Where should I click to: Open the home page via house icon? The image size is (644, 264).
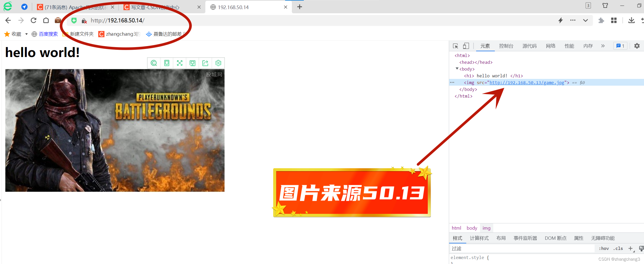click(x=46, y=20)
